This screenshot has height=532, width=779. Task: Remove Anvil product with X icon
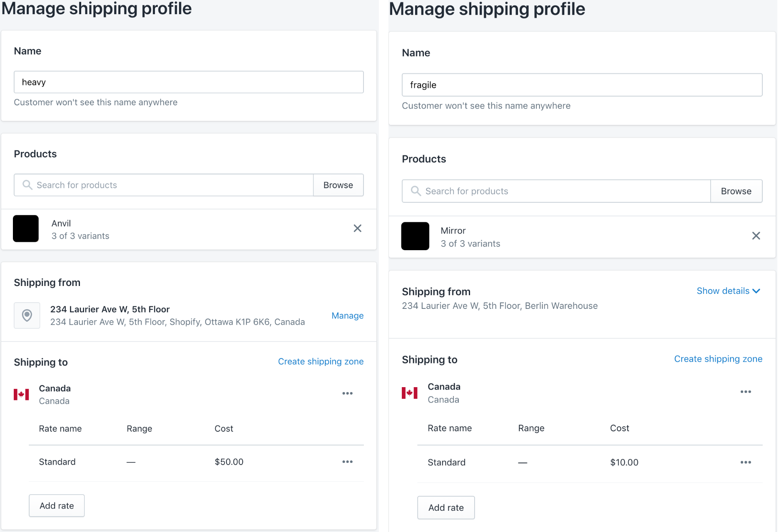coord(357,229)
